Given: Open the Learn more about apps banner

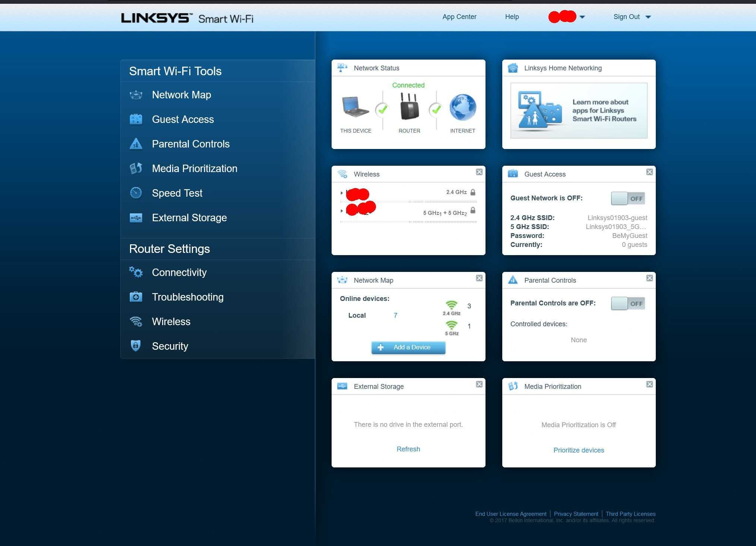Looking at the screenshot, I should point(579,111).
